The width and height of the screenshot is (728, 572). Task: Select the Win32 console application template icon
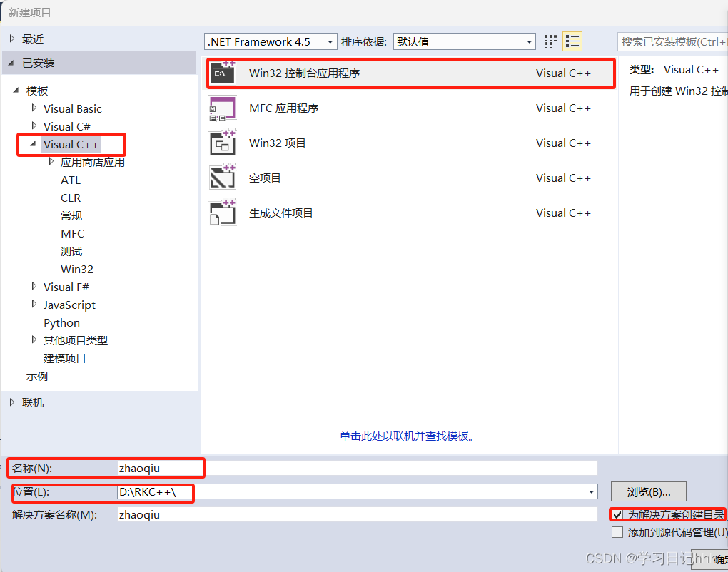pyautogui.click(x=223, y=73)
